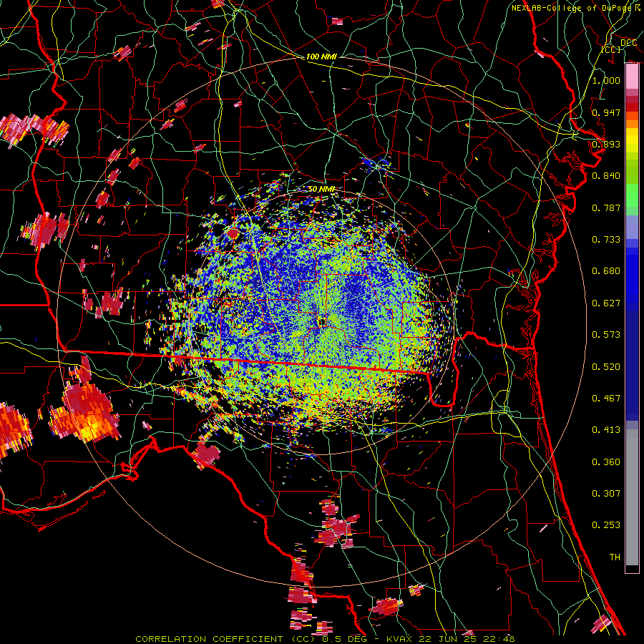This screenshot has height=644, width=644.
Task: Click the 0.733 legend value
Action: click(x=606, y=240)
